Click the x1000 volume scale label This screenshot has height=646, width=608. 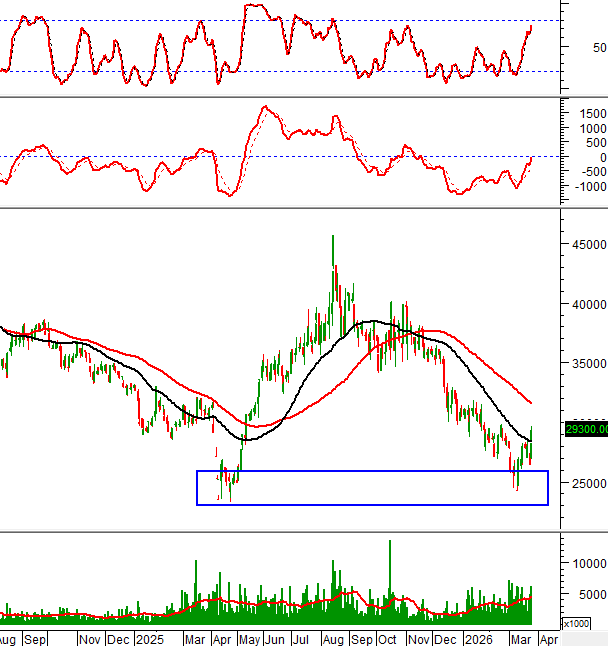[x=576, y=623]
